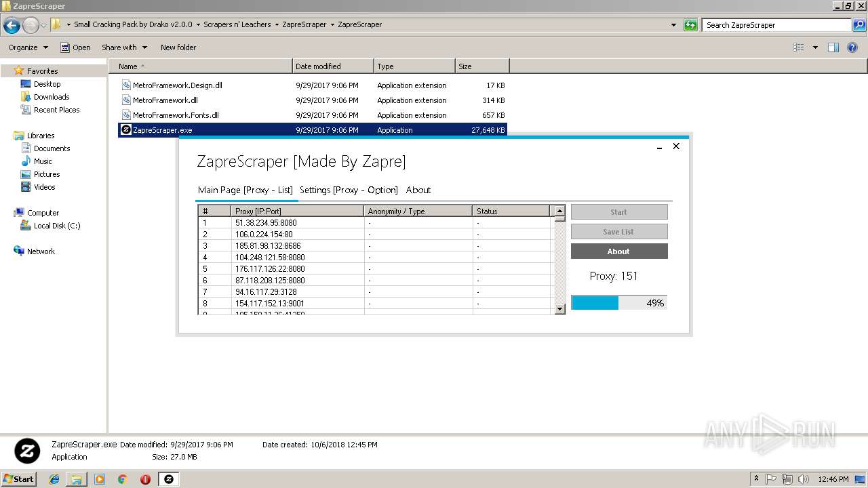The height and width of the screenshot is (488, 868).
Task: Go back with Explorer back arrow
Action: pos(12,26)
